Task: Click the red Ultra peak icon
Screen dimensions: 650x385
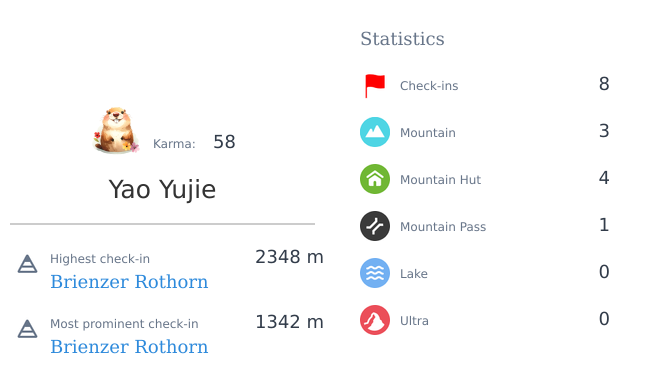Action: (375, 320)
